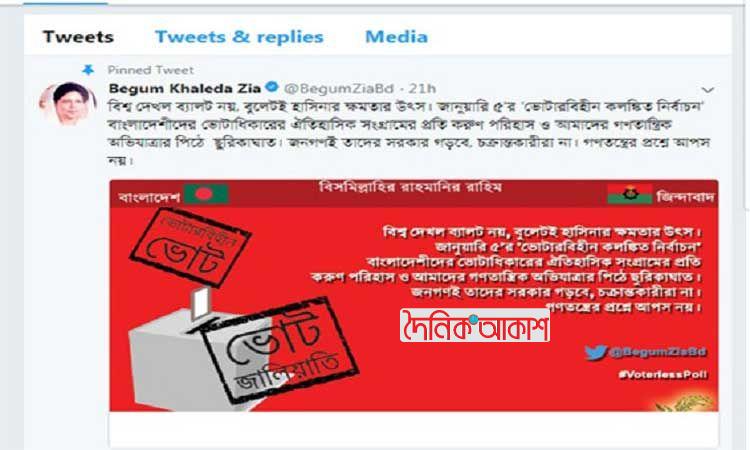Screen dimensions: 750x450
Task: Expand the tweet options chevron
Action: coord(708,90)
